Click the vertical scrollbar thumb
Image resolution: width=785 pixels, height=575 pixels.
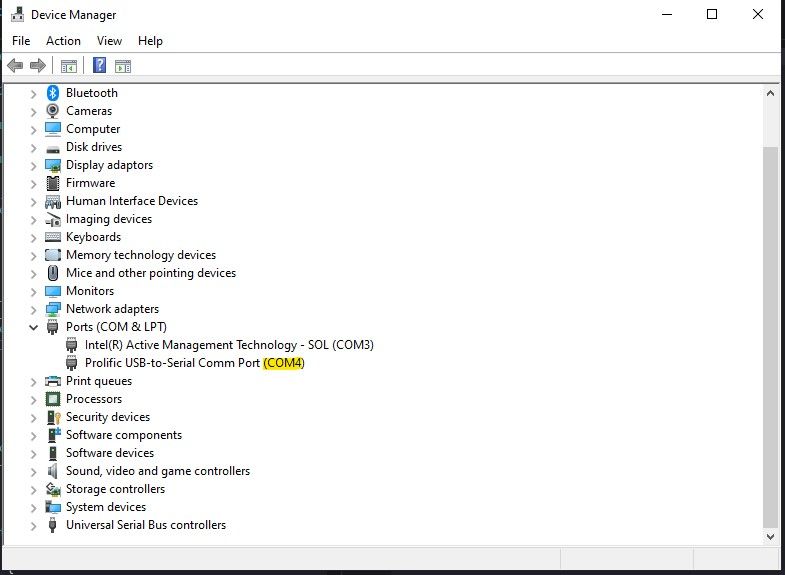770,337
